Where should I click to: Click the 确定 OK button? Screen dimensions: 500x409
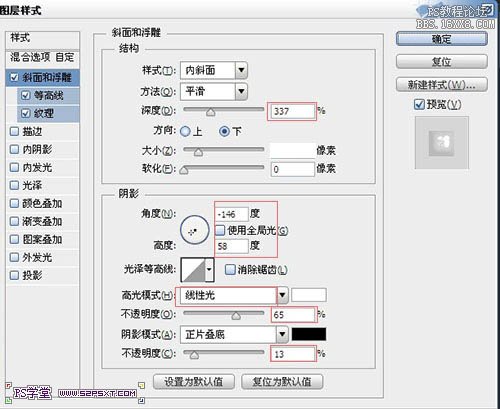pyautogui.click(x=442, y=39)
